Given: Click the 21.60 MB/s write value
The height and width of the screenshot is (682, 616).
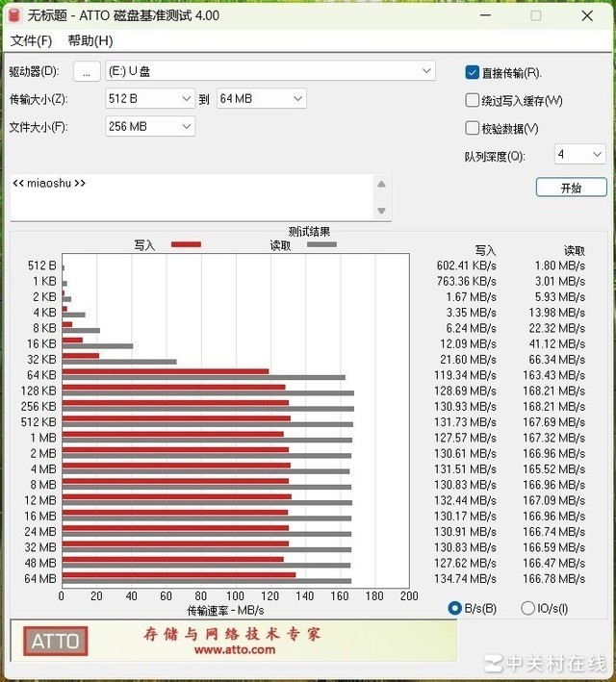Looking at the screenshot, I should tap(468, 359).
